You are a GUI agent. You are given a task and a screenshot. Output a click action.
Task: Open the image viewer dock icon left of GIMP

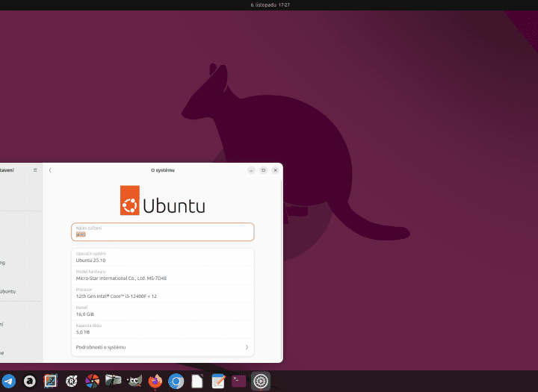[x=114, y=380]
